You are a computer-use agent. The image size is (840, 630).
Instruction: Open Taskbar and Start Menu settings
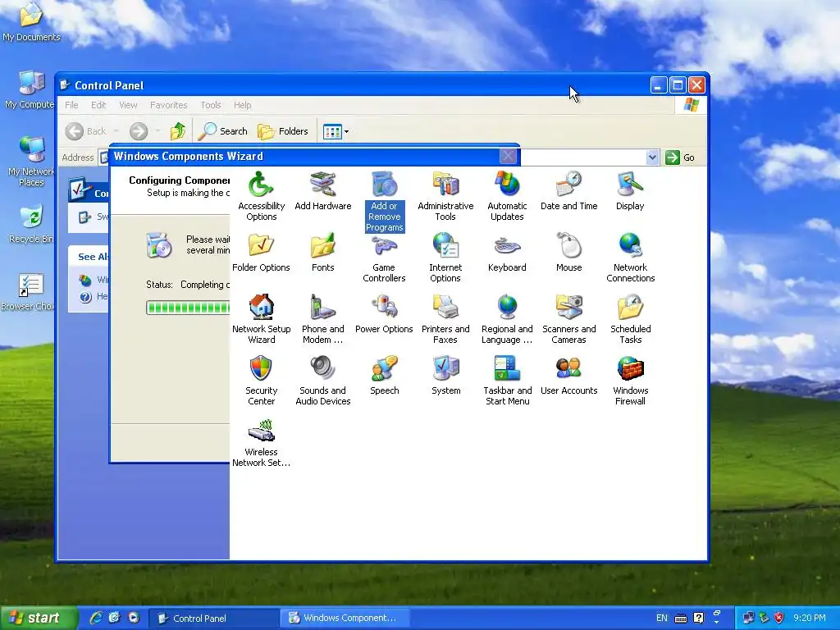click(x=507, y=381)
